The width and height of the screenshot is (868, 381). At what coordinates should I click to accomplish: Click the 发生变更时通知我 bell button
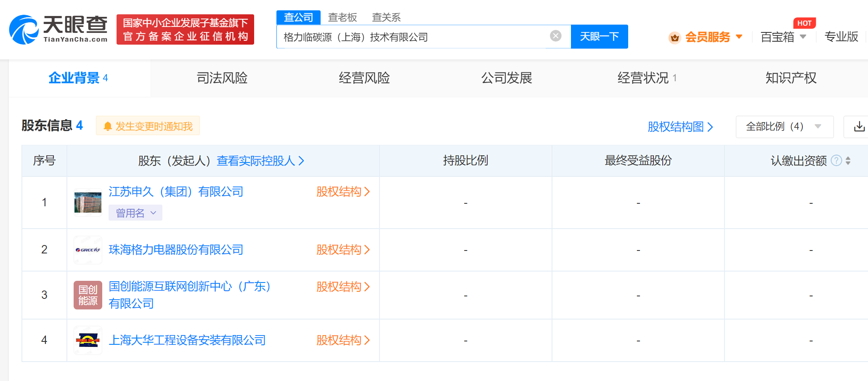coord(148,126)
